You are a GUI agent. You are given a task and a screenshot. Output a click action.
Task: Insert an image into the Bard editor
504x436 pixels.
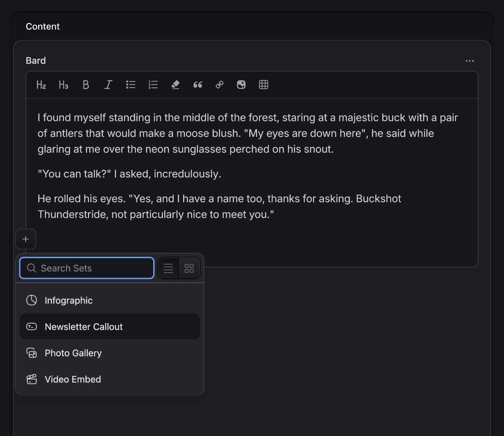tap(241, 84)
